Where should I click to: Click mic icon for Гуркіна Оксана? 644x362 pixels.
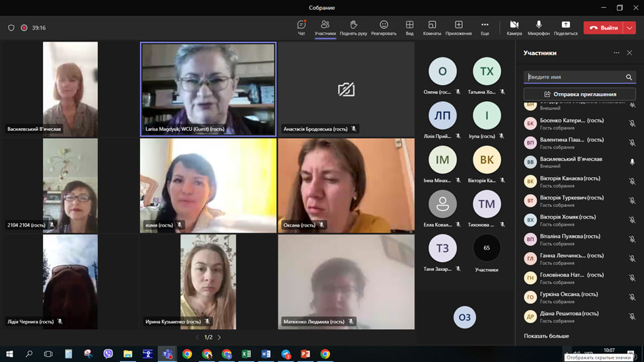coord(632,297)
